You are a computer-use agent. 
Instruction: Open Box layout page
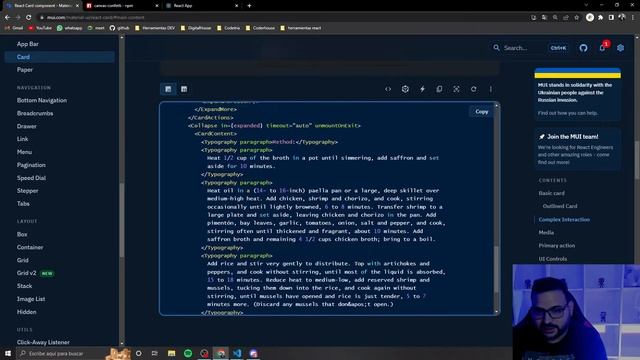(x=22, y=234)
